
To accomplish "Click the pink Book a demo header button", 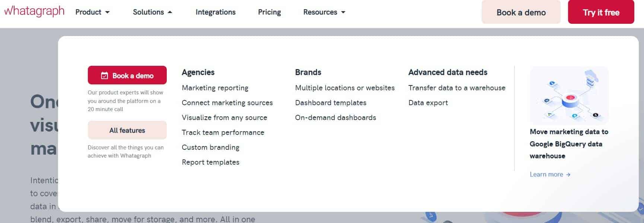I will (521, 12).
